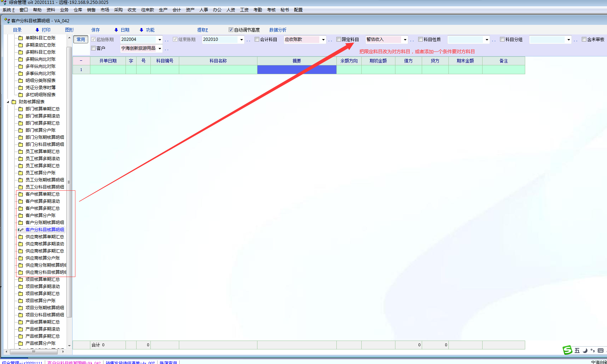
Task: Tick the 客户 filter checkbox
Action: click(94, 48)
